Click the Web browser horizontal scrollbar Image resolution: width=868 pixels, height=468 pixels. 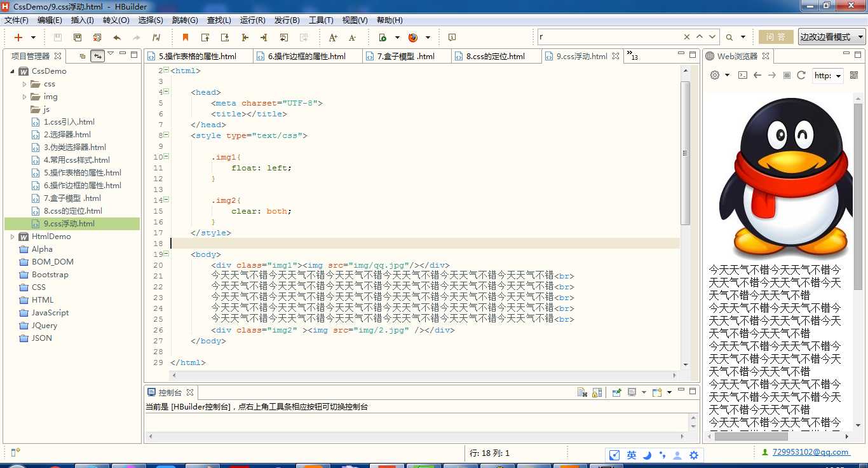pyautogui.click(x=751, y=436)
